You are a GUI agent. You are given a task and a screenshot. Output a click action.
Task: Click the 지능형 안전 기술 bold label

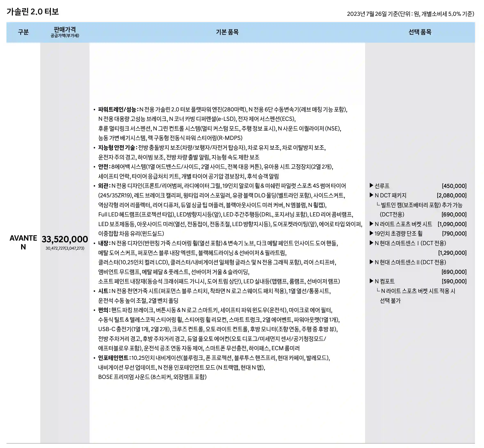[118, 148]
